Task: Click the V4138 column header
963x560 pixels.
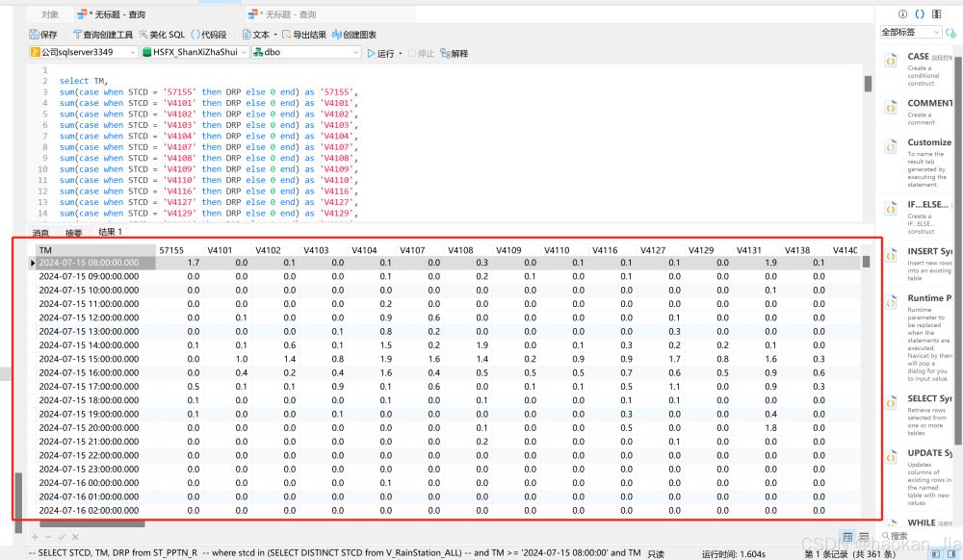Action: coord(805,250)
